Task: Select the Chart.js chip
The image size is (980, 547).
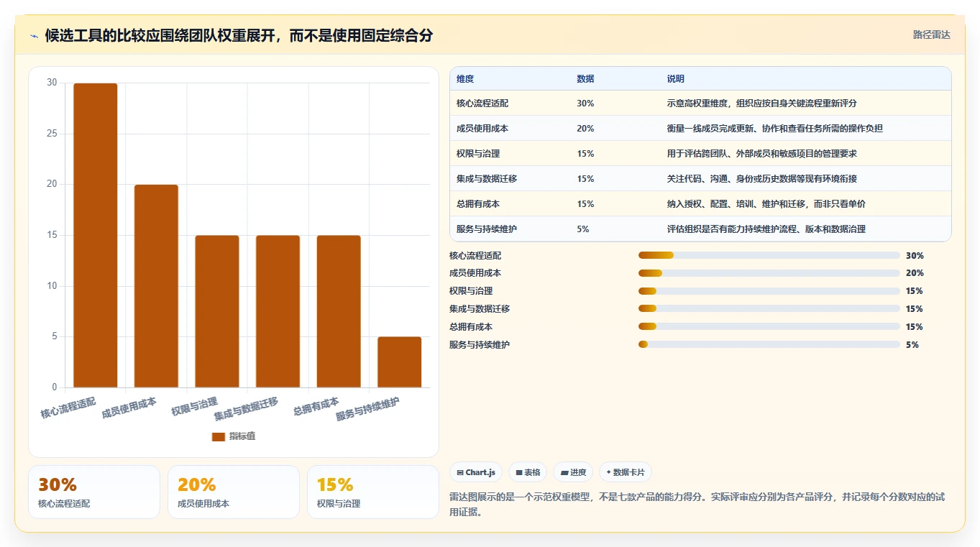Action: (476, 472)
